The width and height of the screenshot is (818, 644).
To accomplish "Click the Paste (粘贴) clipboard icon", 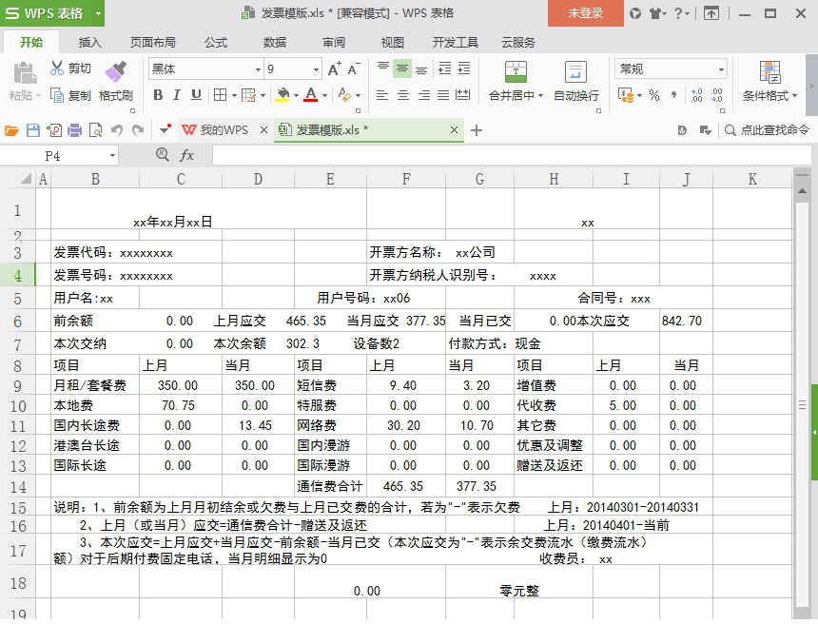I will click(25, 73).
